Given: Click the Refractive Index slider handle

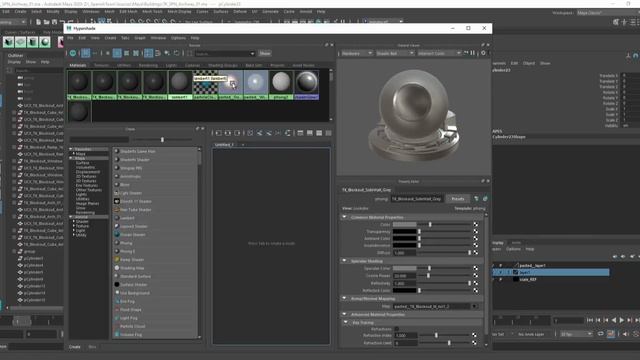Looking at the screenshot, I should [436, 335].
